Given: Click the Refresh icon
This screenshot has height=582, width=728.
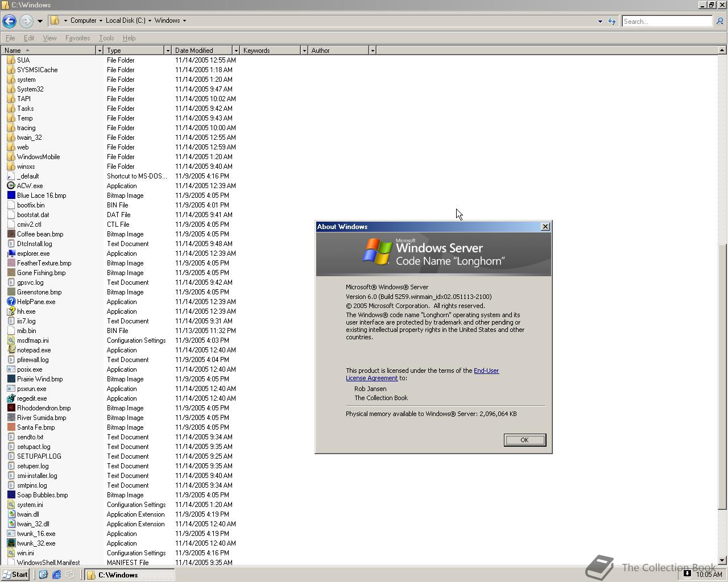Looking at the screenshot, I should point(612,21).
